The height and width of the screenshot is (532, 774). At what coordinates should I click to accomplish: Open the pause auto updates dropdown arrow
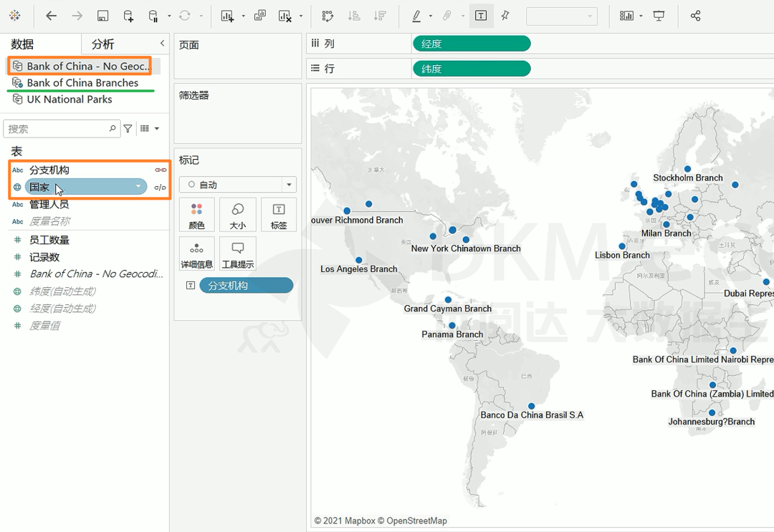[169, 16]
